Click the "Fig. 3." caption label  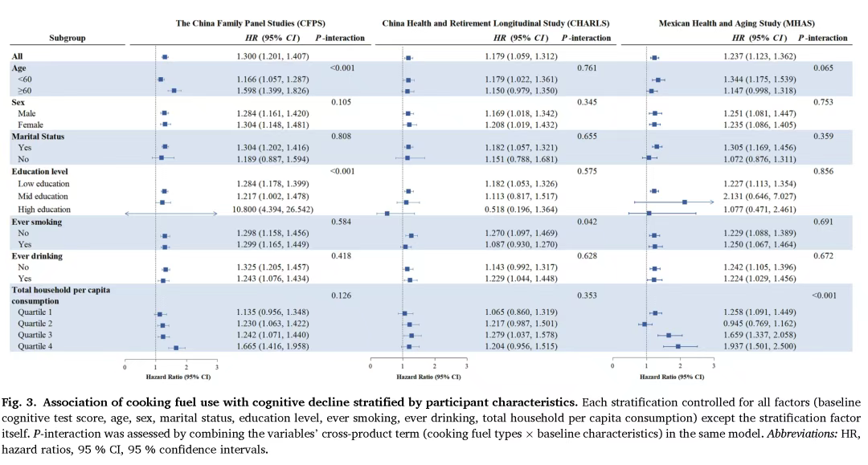click(23, 402)
